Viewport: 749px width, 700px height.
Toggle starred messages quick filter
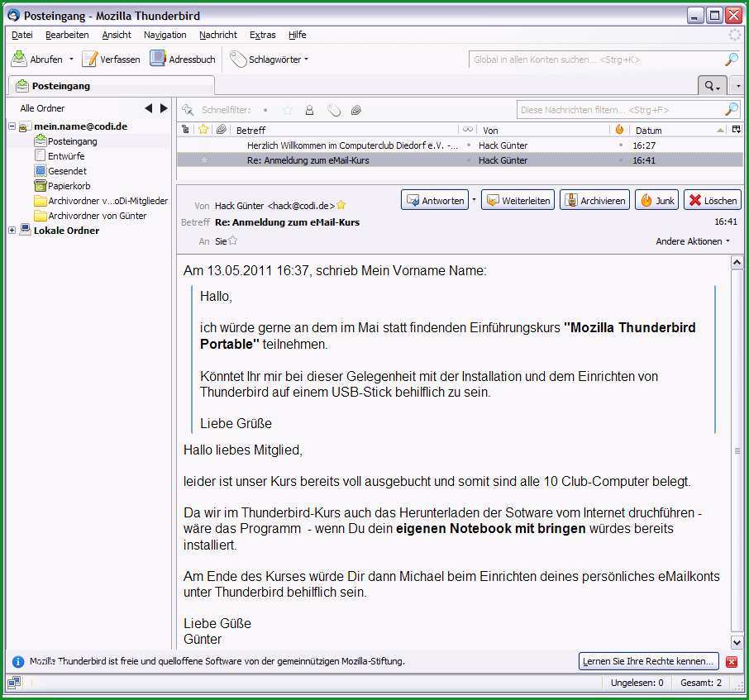click(288, 110)
